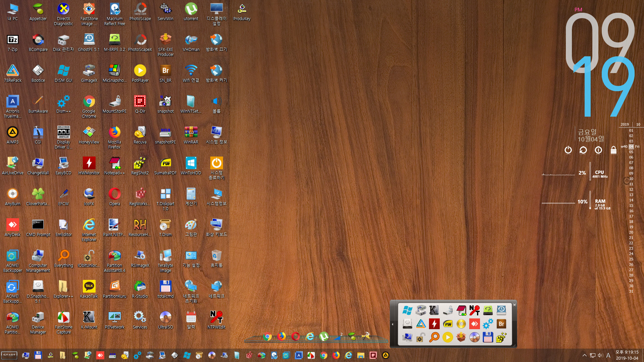
Task: Open the volume tray icon
Action: [600, 355]
